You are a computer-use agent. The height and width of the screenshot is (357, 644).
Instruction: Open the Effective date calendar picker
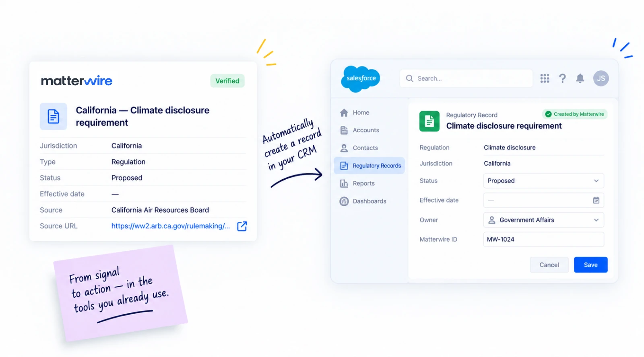[x=596, y=200]
